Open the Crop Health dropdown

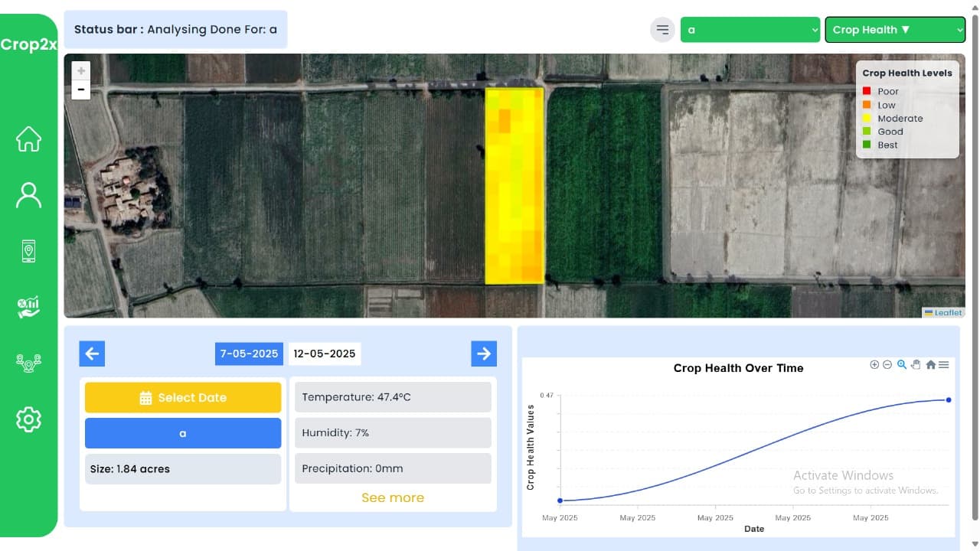tap(894, 29)
